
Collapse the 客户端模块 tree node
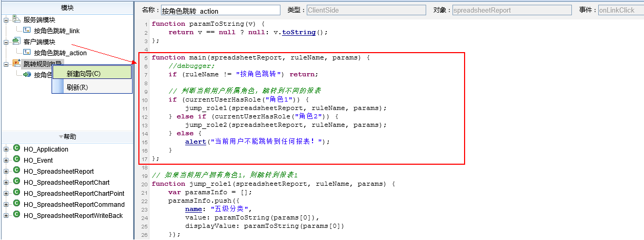point(6,42)
